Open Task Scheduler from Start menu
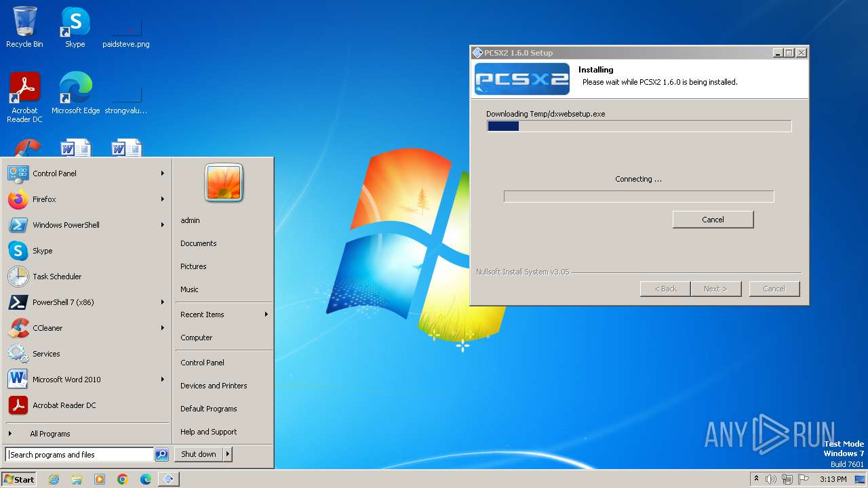Viewport: 868px width, 488px height. coord(86,277)
